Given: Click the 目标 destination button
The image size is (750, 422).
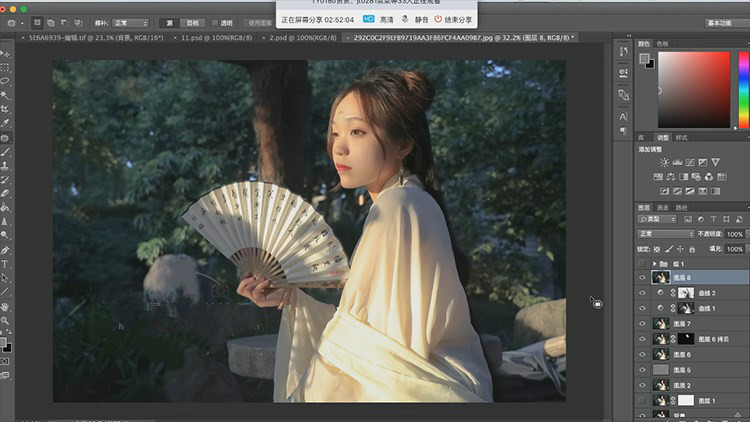Looking at the screenshot, I should point(192,23).
